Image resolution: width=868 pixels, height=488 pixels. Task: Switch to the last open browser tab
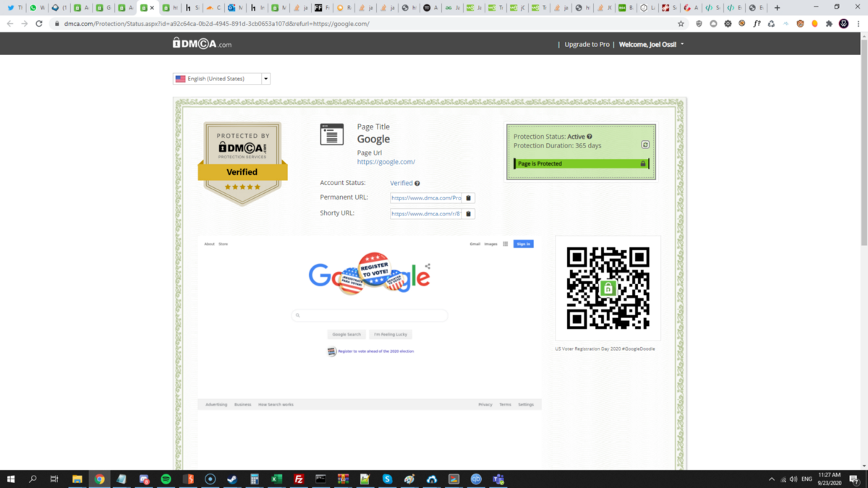click(756, 8)
